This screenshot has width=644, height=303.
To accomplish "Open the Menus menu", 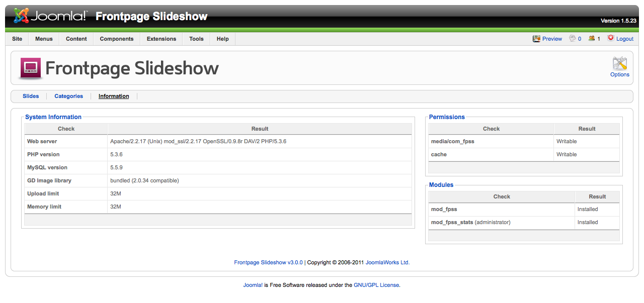I will pyautogui.click(x=44, y=39).
